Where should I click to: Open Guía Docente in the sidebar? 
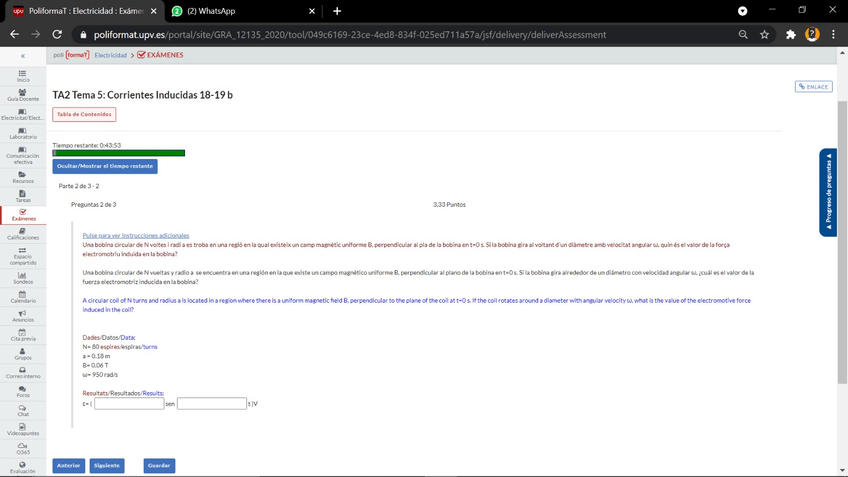pyautogui.click(x=22, y=95)
